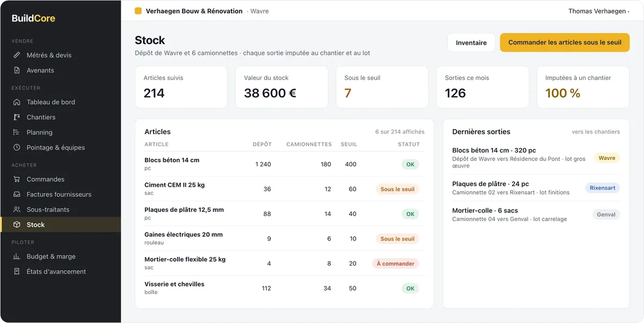Viewport: 644px width, 323px height.
Task: Click the yellow square company logo
Action: click(x=138, y=11)
